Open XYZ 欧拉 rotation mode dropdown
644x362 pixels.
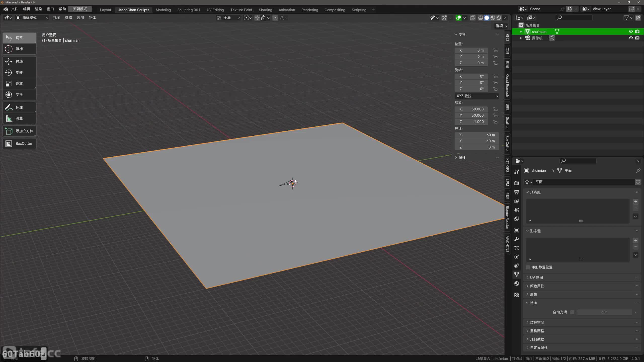coord(477,96)
